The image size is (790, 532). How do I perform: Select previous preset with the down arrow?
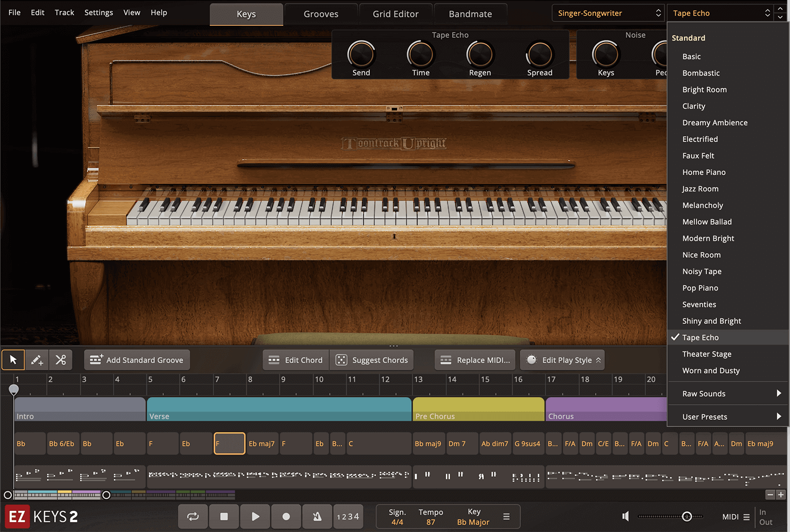pos(781,17)
